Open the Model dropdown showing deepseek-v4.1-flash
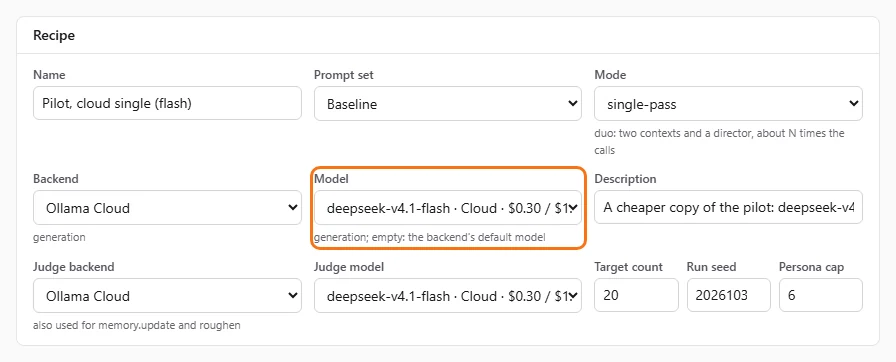 (447, 208)
